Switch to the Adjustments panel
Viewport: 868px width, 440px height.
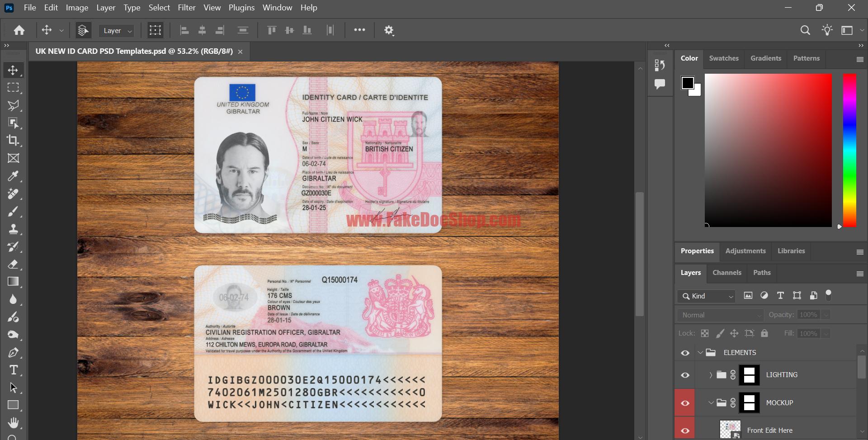(x=745, y=251)
